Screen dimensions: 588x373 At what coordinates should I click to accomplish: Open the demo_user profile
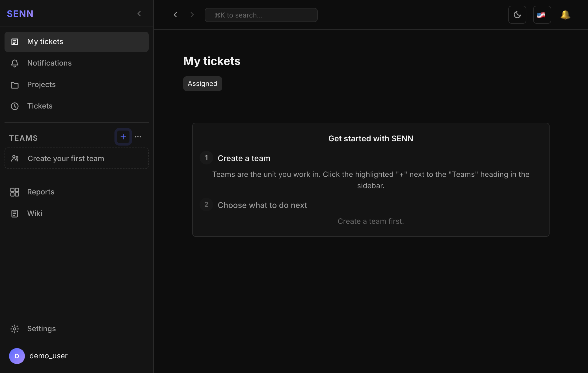(x=77, y=356)
